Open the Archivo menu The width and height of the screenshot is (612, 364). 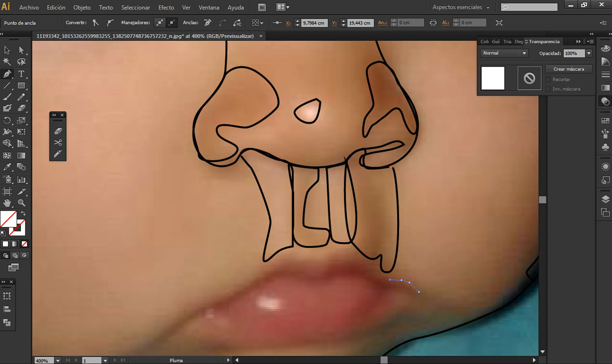[x=29, y=8]
